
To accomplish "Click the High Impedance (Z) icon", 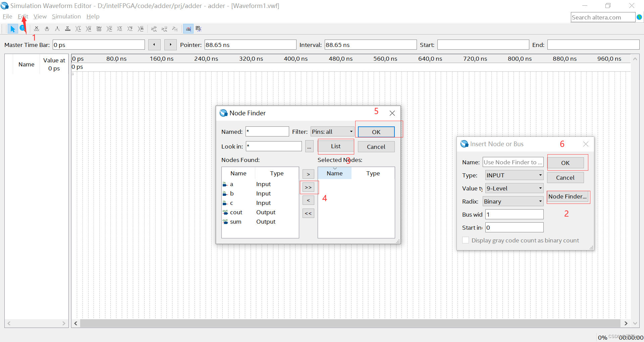I will tap(68, 29).
